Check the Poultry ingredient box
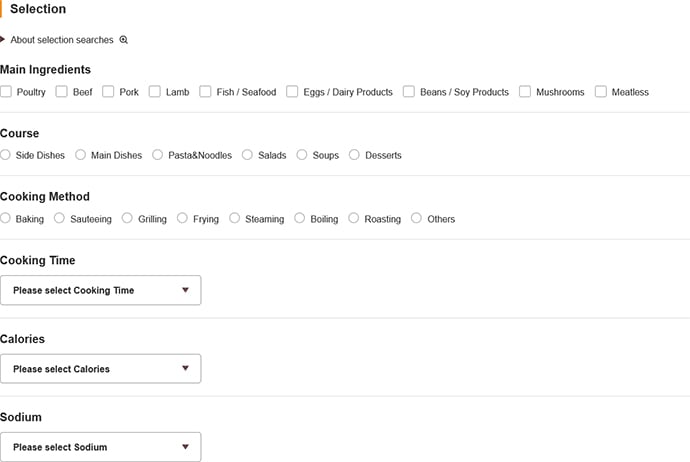Viewport: 690px width, 462px height. click(6, 92)
